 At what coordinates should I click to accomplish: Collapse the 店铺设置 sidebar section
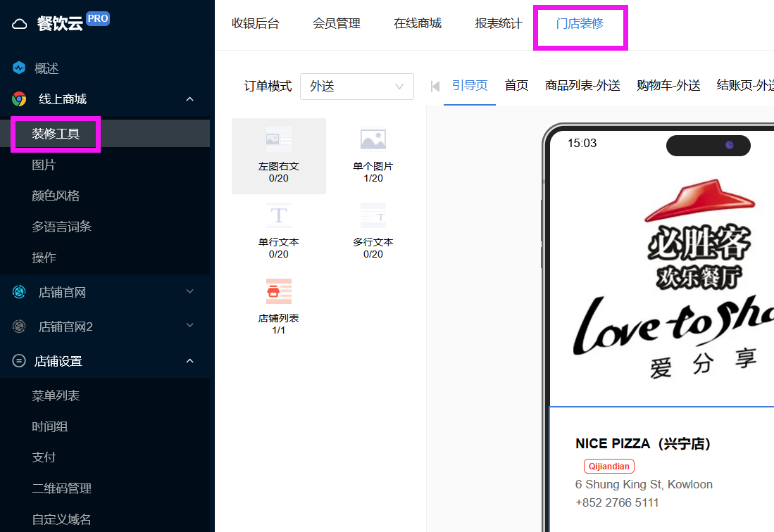tap(190, 361)
